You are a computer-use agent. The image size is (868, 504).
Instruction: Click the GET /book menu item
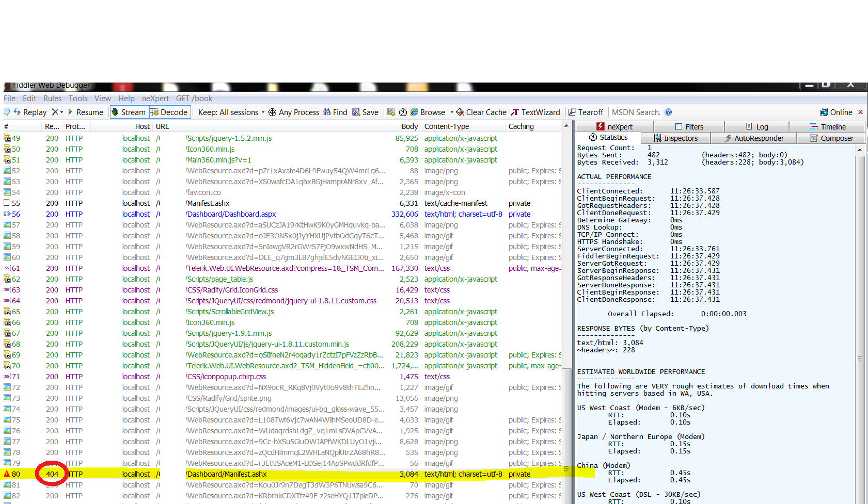point(194,99)
